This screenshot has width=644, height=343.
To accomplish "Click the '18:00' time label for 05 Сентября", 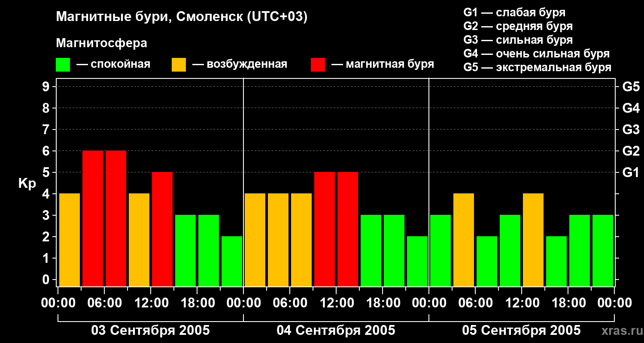I will click(x=568, y=303).
